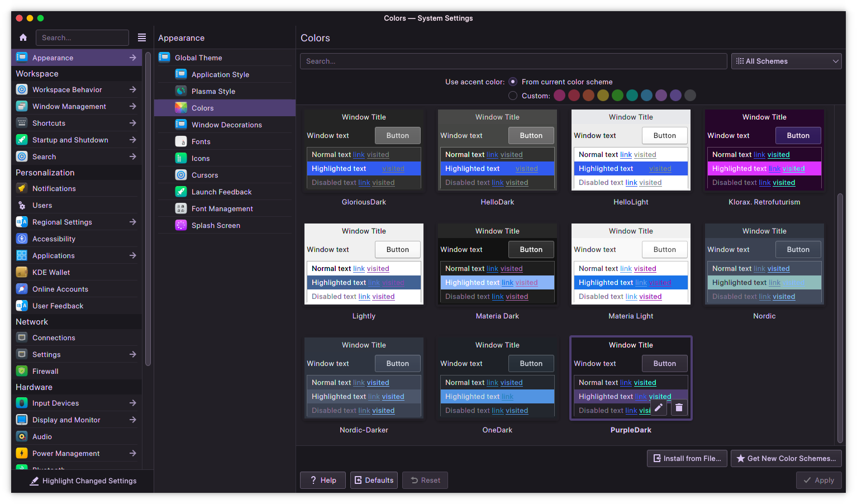The width and height of the screenshot is (857, 504).
Task: Open Global Theme settings
Action: click(x=225, y=58)
